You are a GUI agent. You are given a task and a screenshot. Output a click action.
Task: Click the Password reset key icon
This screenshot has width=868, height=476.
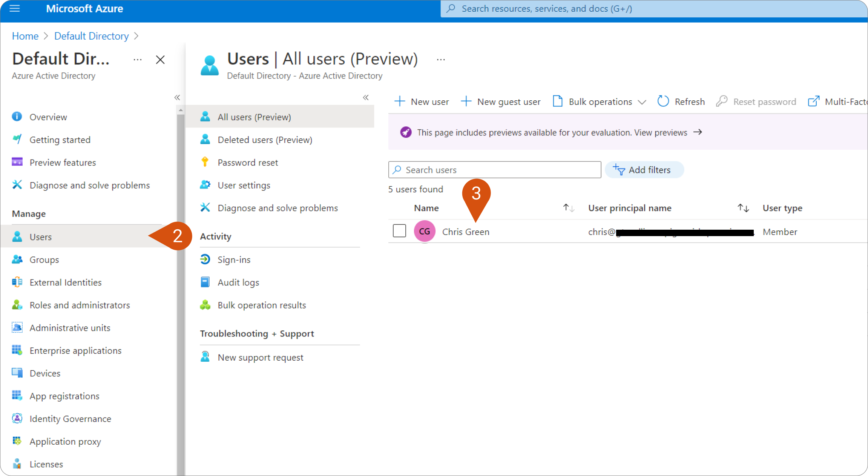205,162
